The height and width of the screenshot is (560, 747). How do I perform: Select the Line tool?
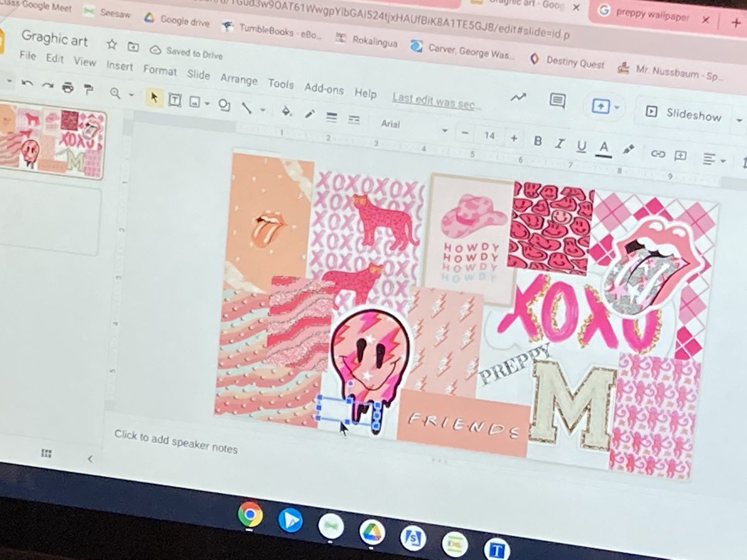(247, 107)
